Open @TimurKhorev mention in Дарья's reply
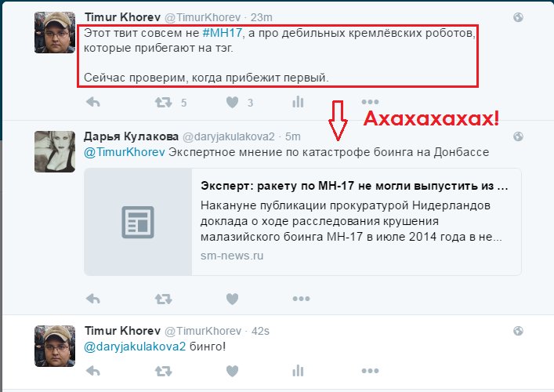 [x=125, y=152]
